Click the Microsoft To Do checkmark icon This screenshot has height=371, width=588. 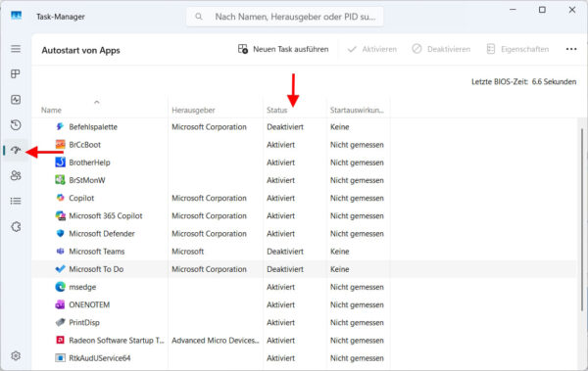pos(60,268)
